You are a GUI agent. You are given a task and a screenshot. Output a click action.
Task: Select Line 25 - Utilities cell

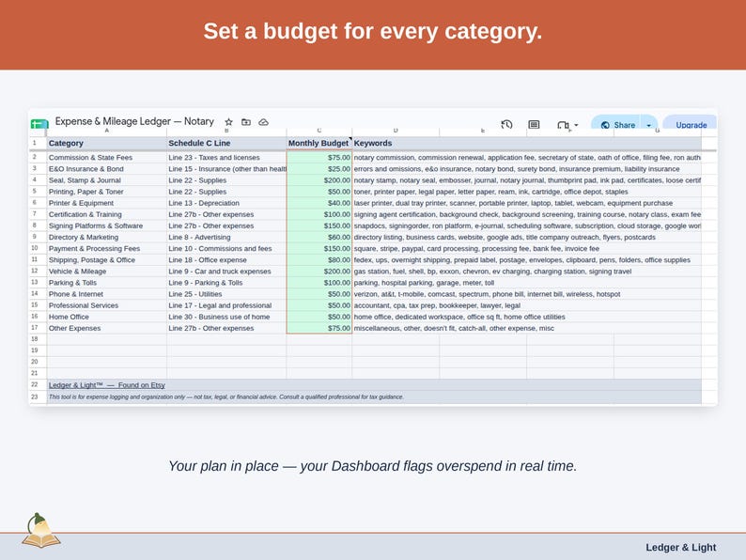tap(226, 294)
